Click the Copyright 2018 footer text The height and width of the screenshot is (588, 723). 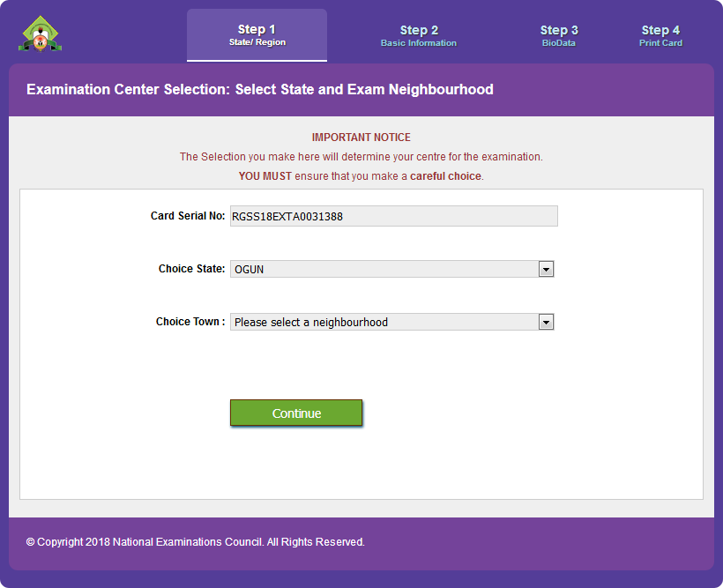195,542
